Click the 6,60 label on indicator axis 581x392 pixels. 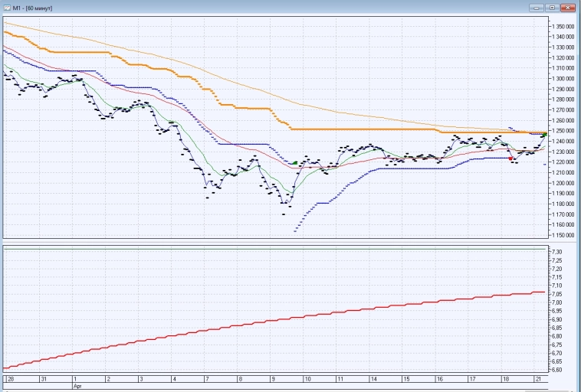click(x=559, y=370)
